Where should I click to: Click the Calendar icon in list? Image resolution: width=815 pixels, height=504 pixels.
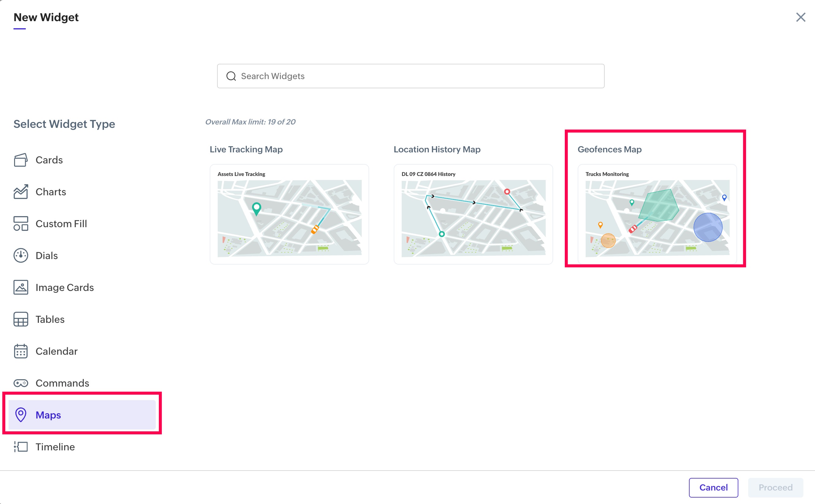point(21,351)
